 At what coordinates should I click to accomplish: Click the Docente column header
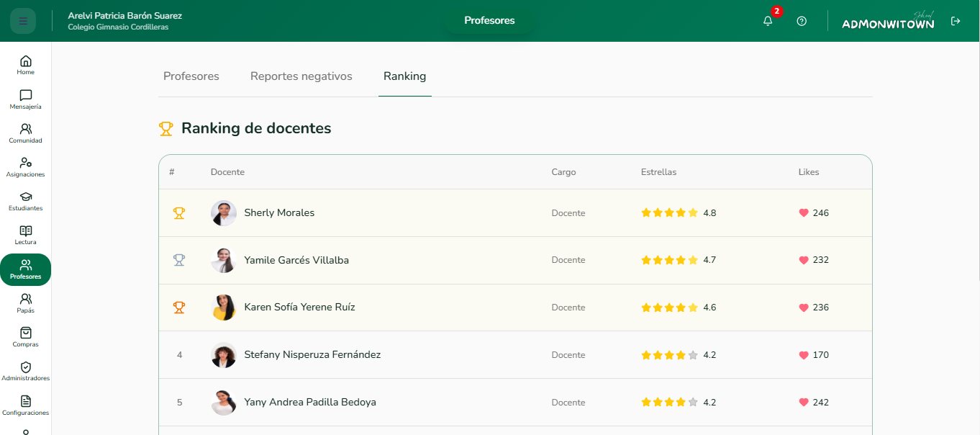[x=227, y=172]
